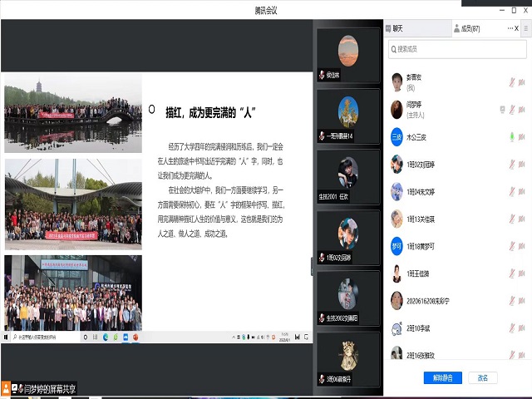This screenshot has height=399, width=532.
Task: Click the camera icon in 2班10李斌 row
Action: [x=522, y=328]
